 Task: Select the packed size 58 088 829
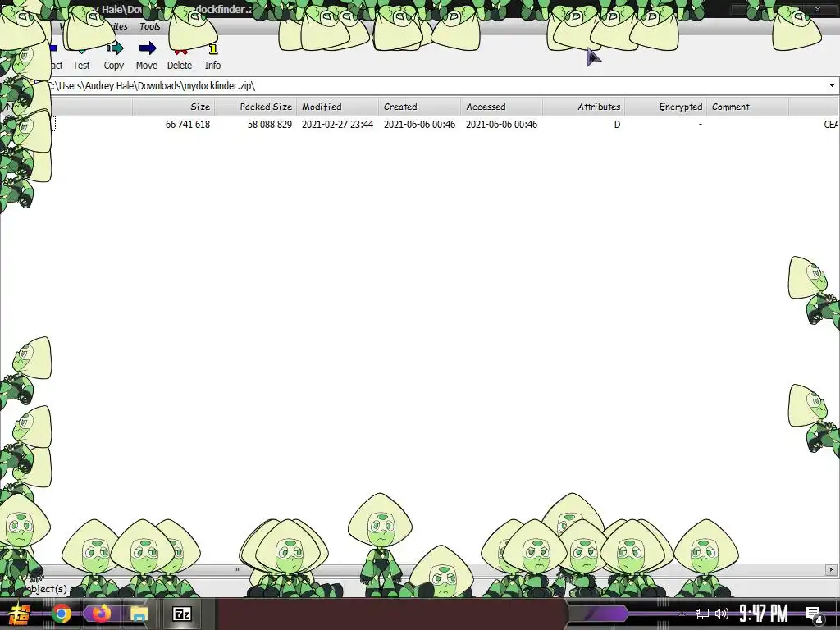tap(269, 125)
